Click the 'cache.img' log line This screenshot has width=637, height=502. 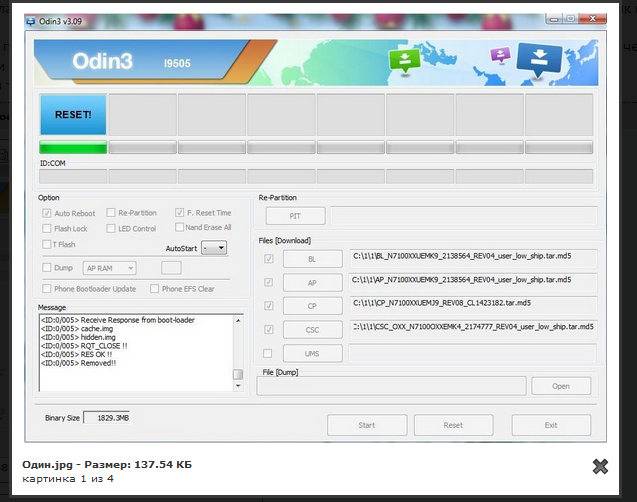77,329
